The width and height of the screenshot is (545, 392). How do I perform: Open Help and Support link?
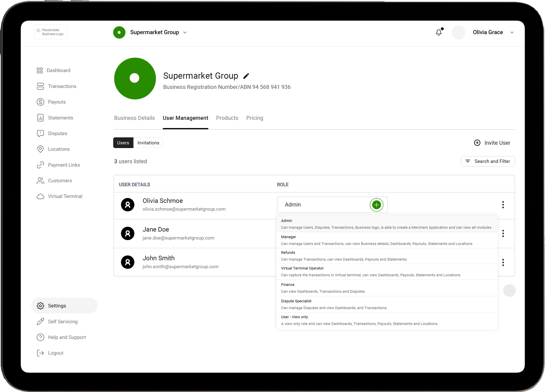click(67, 337)
